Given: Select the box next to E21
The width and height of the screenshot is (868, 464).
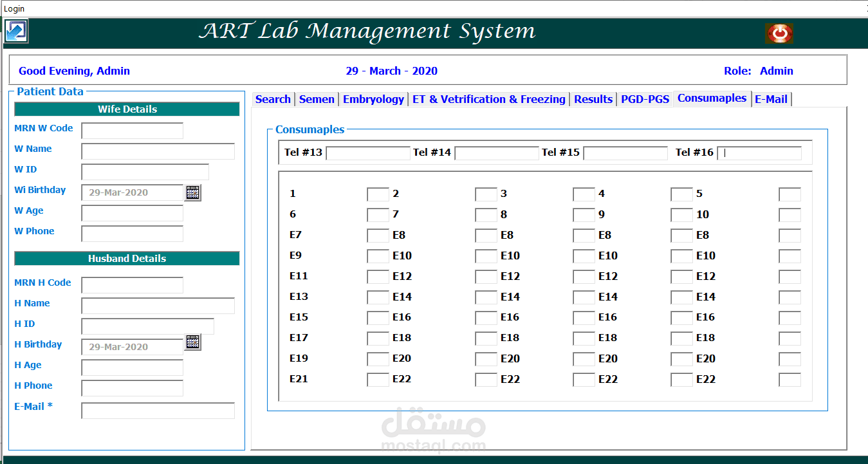Looking at the screenshot, I should [x=378, y=380].
